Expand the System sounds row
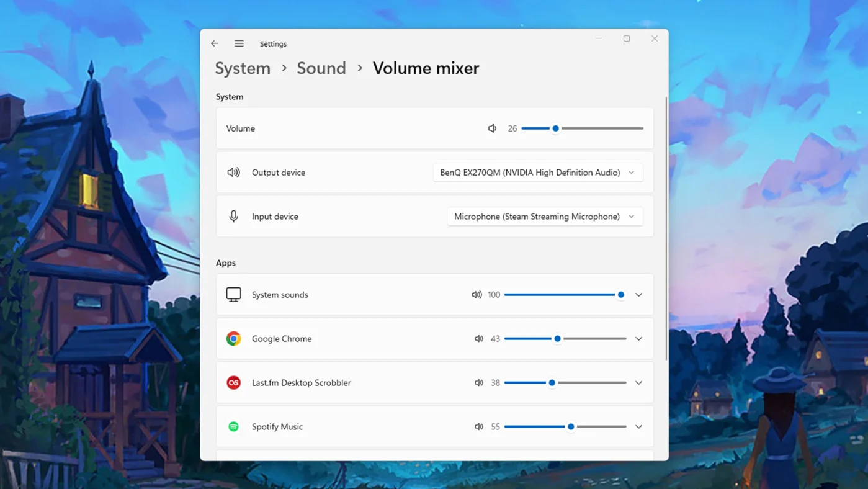 (638, 295)
